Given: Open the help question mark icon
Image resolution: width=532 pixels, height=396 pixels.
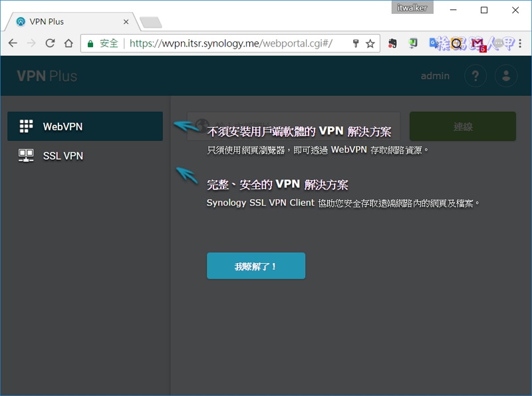Looking at the screenshot, I should (475, 76).
